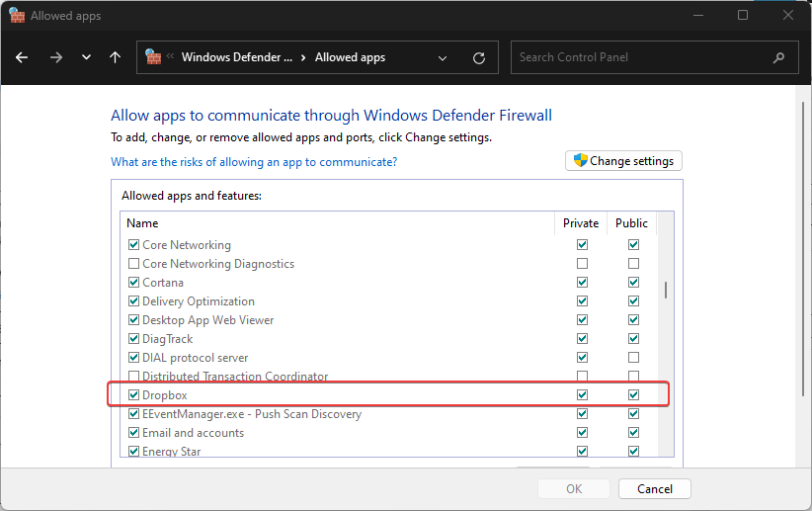This screenshot has width=812, height=511.
Task: Select the Cortana row text
Action: pyautogui.click(x=163, y=283)
